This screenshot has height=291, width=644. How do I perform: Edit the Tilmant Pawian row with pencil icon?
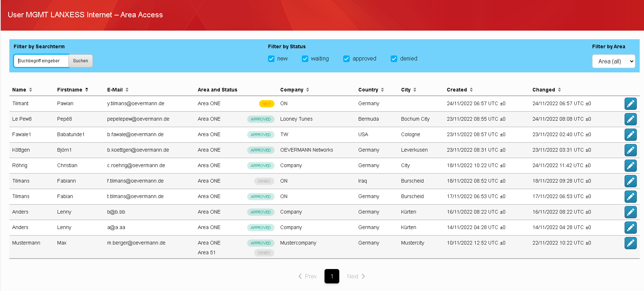[630, 104]
